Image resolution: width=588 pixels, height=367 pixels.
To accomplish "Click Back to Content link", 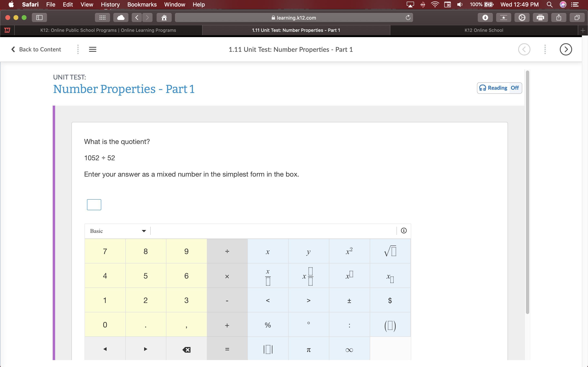I will (x=36, y=49).
